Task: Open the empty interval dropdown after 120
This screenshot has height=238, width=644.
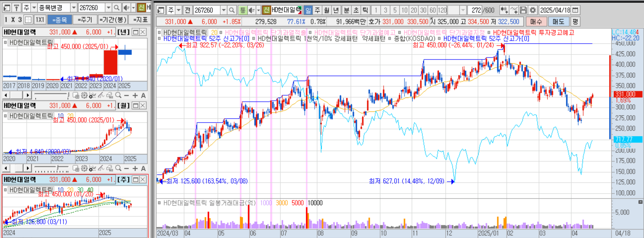Action: pyautogui.click(x=463, y=10)
